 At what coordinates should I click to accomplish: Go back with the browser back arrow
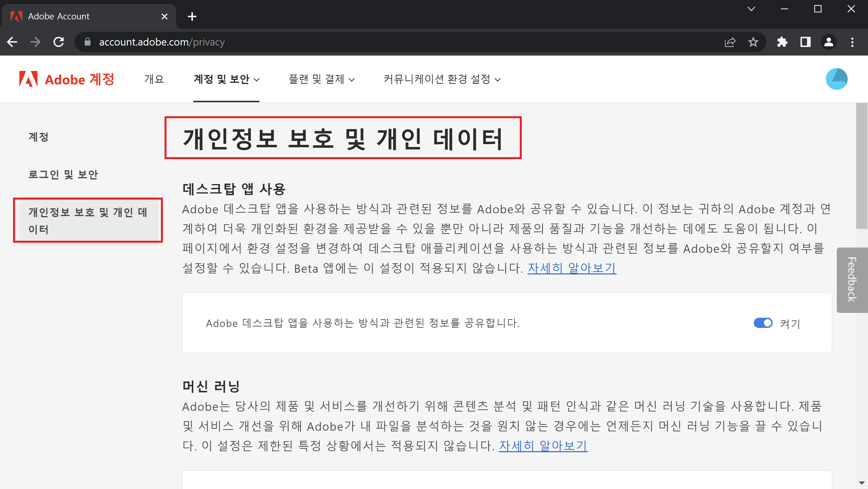pyautogui.click(x=13, y=42)
